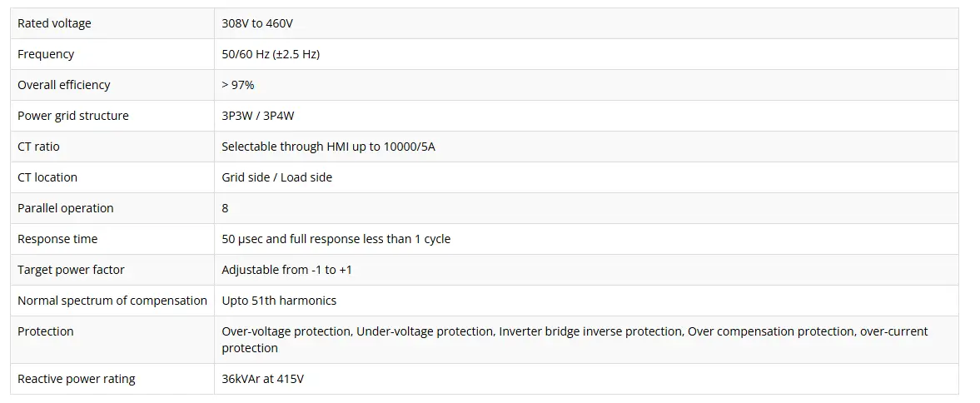
Task: Select the 308V to 460V value
Action: pos(257,24)
